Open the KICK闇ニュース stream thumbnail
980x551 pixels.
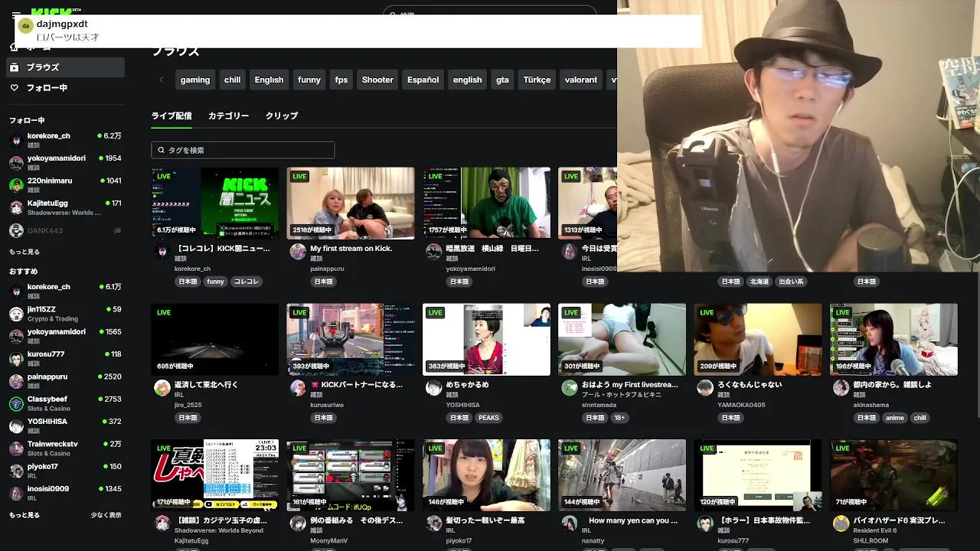[215, 204]
